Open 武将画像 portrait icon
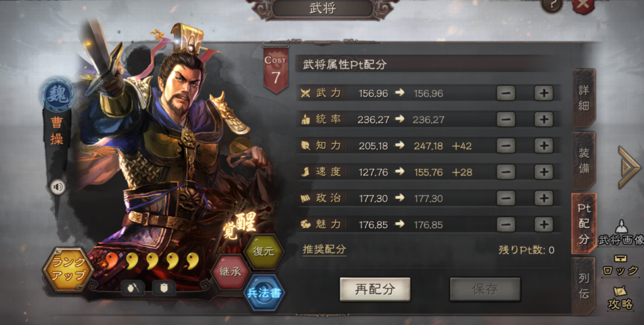The image size is (644, 325). [x=621, y=232]
